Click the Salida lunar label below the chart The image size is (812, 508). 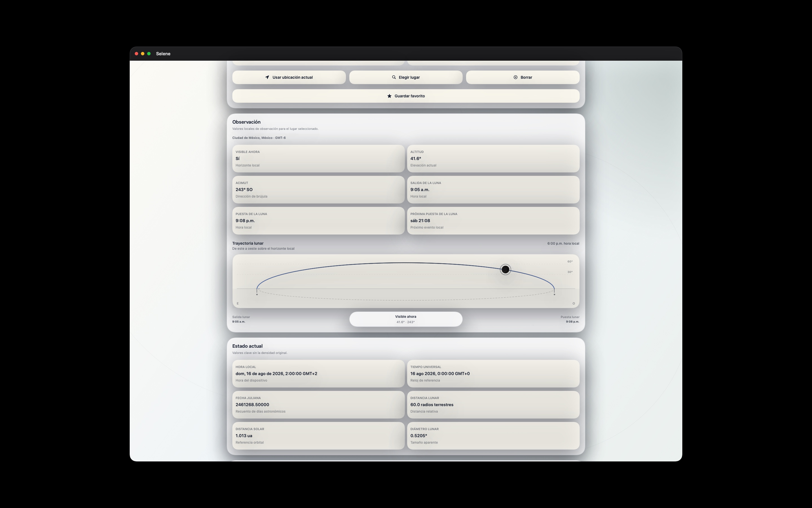coord(241,317)
